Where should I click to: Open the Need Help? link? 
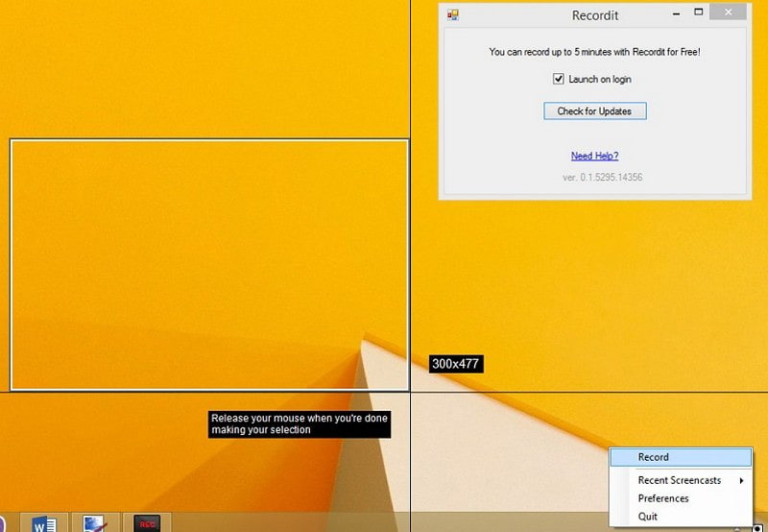click(594, 156)
